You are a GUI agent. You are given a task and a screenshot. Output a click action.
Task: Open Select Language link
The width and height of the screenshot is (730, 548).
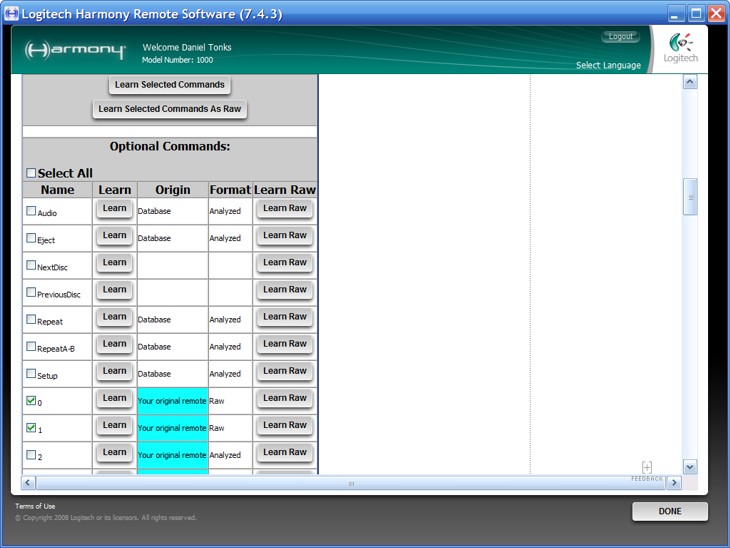pos(608,65)
